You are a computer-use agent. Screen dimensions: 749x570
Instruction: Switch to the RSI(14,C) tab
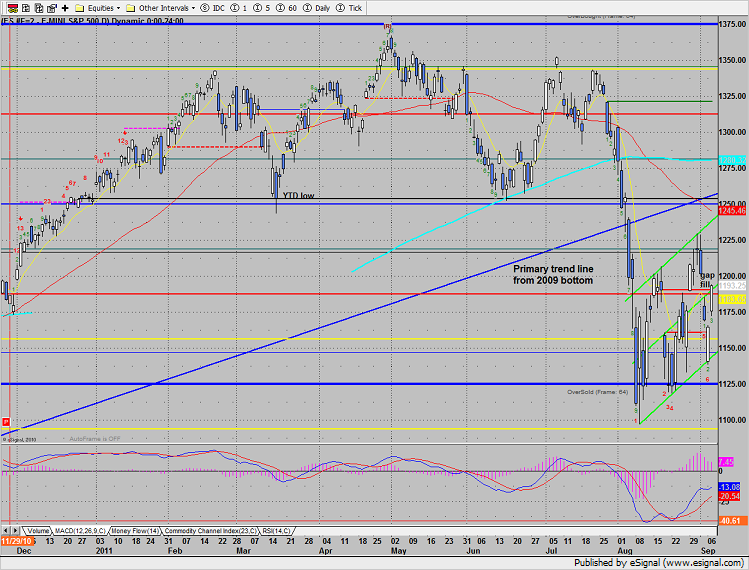pyautogui.click(x=276, y=531)
